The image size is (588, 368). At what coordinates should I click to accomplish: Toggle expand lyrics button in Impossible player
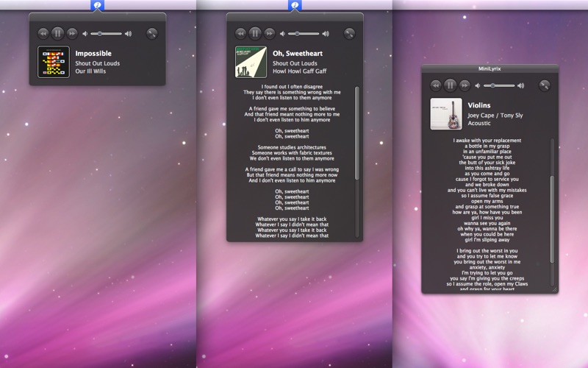pos(152,34)
